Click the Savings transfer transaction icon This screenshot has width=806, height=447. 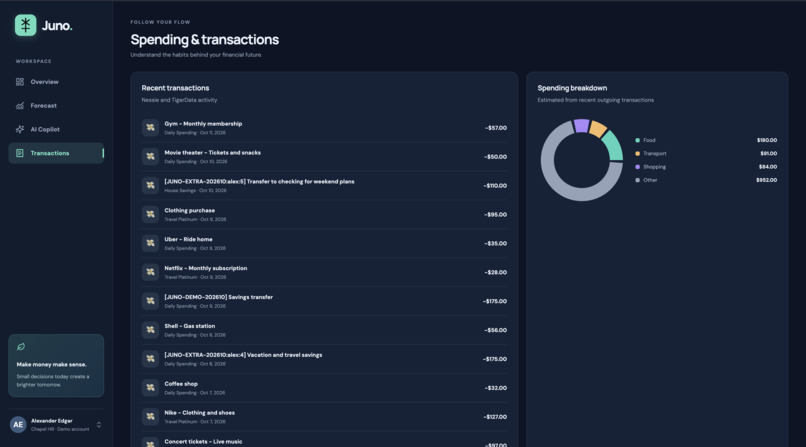(x=150, y=301)
